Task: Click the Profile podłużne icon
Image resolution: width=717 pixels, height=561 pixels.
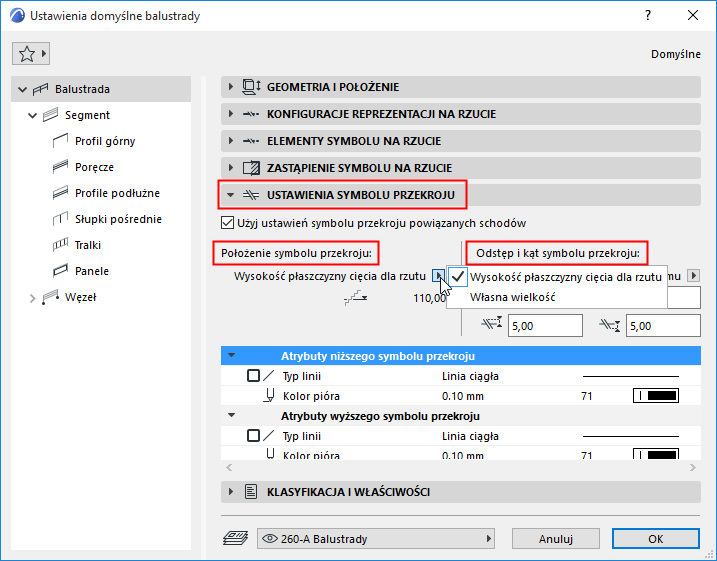Action: [x=60, y=193]
